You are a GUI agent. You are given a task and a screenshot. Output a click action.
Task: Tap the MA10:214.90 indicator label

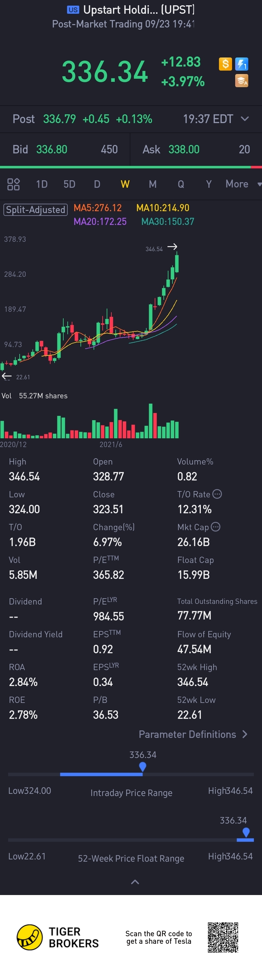(x=163, y=208)
